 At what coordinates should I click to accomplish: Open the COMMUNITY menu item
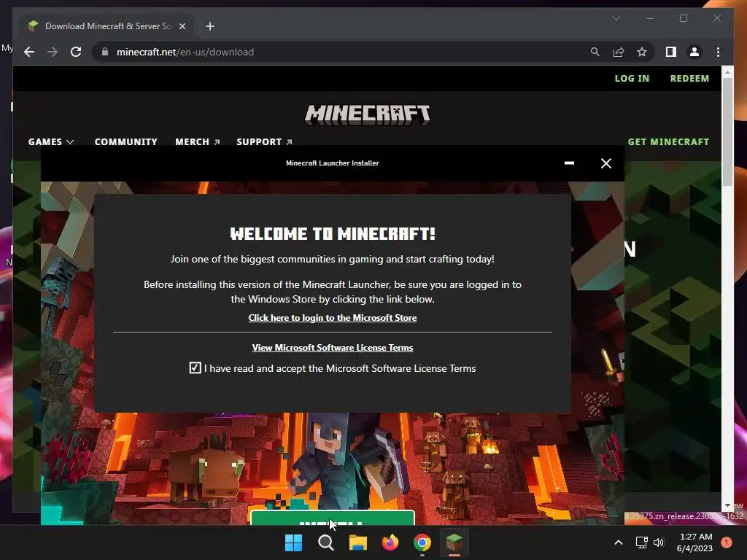pyautogui.click(x=125, y=142)
